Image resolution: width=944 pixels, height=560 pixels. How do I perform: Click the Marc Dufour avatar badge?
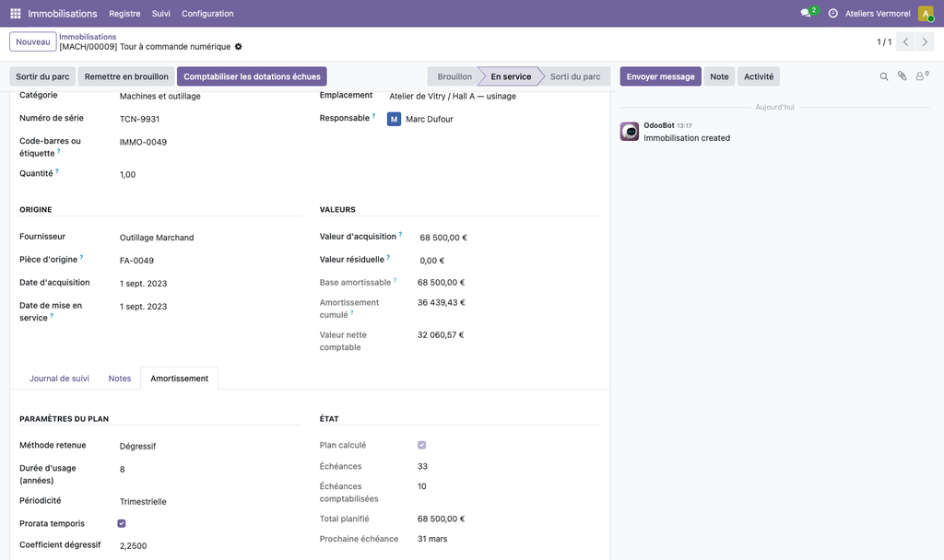click(394, 119)
